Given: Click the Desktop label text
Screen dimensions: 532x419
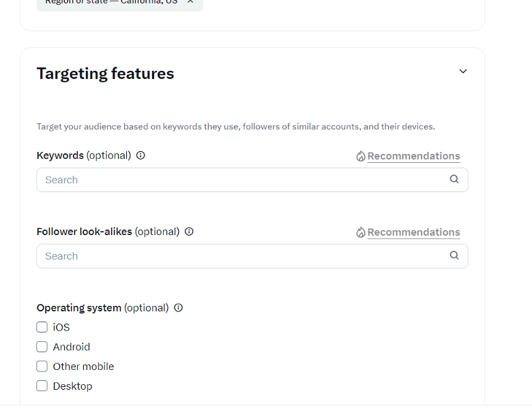Looking at the screenshot, I should [x=72, y=386].
